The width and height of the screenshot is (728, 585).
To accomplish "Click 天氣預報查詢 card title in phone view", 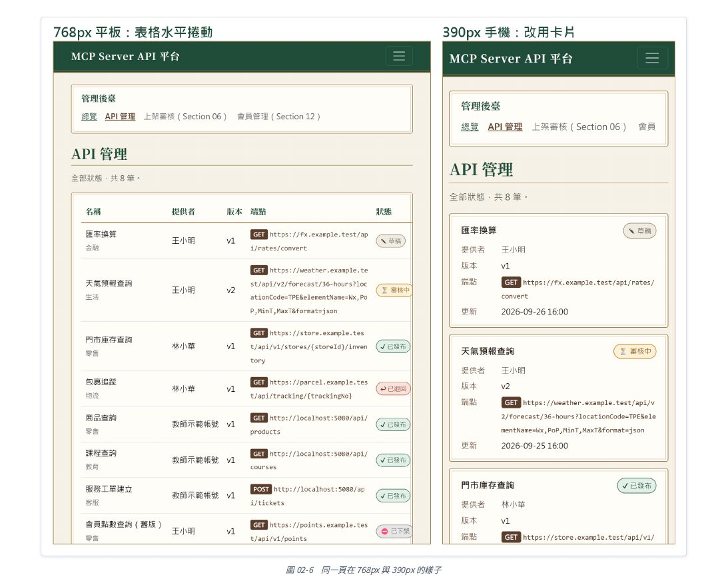I will 488,351.
